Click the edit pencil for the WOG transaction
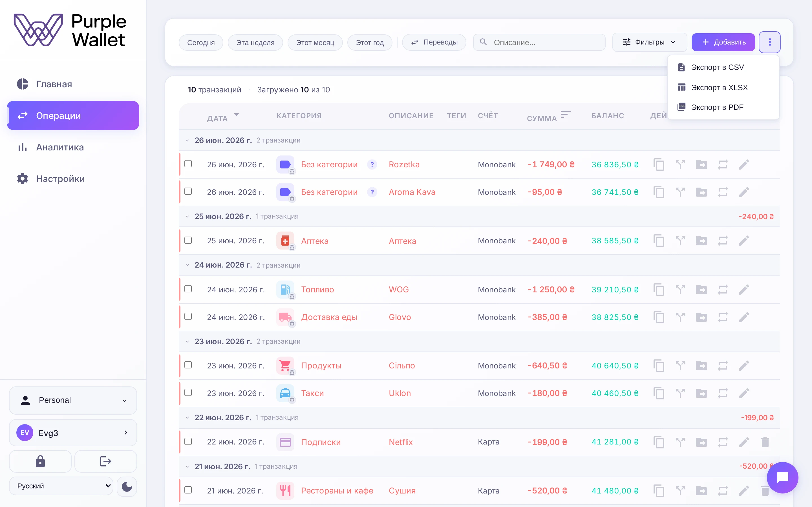 point(744,289)
